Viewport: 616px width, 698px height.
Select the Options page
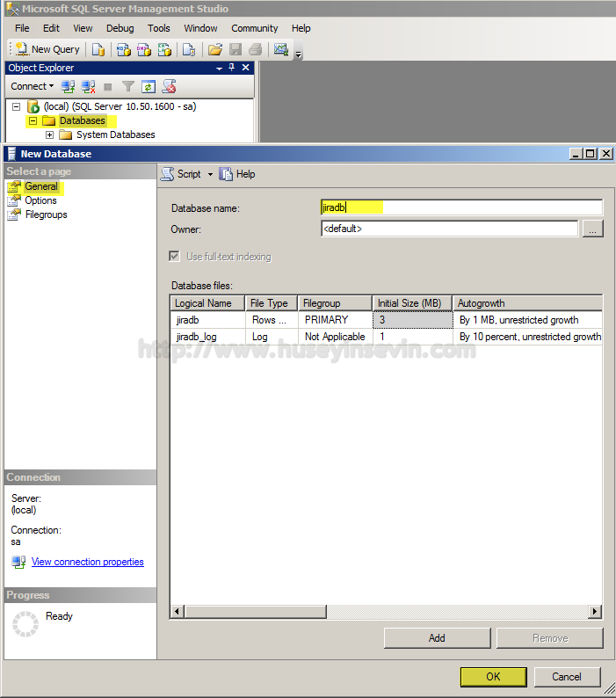[x=40, y=200]
